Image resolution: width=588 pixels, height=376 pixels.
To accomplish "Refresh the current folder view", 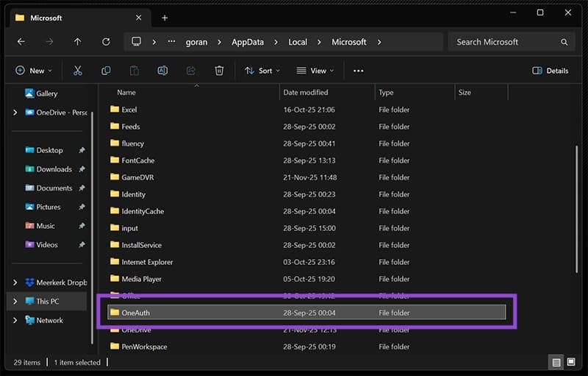I will [106, 42].
